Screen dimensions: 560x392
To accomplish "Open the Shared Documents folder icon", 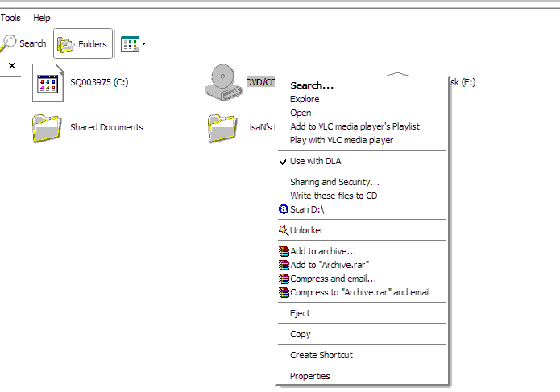I will click(48, 127).
